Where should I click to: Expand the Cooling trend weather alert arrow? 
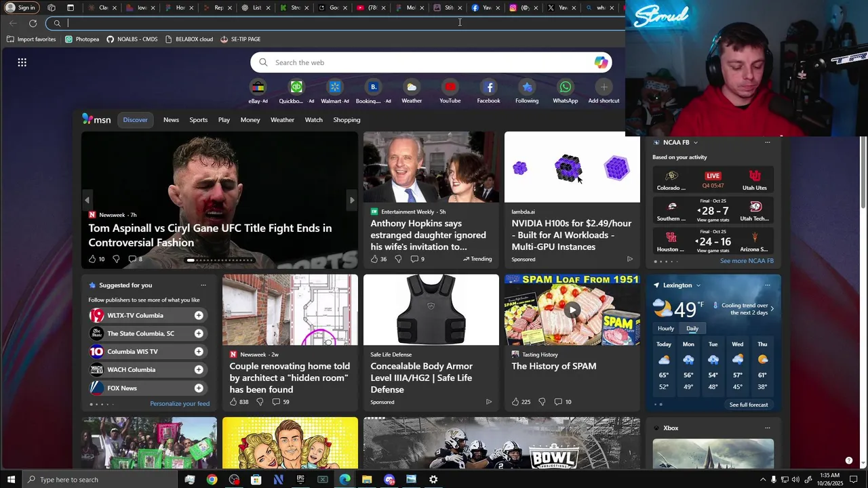[x=772, y=309]
